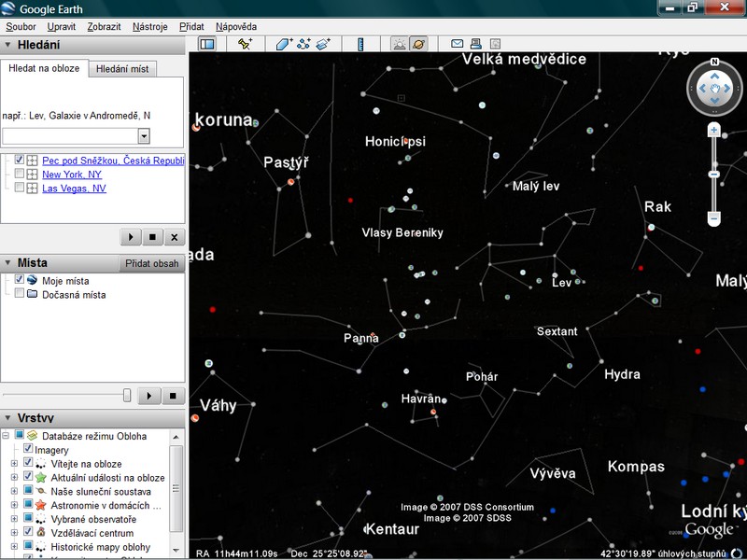
Task: Play the Places tour
Action: pos(149,396)
